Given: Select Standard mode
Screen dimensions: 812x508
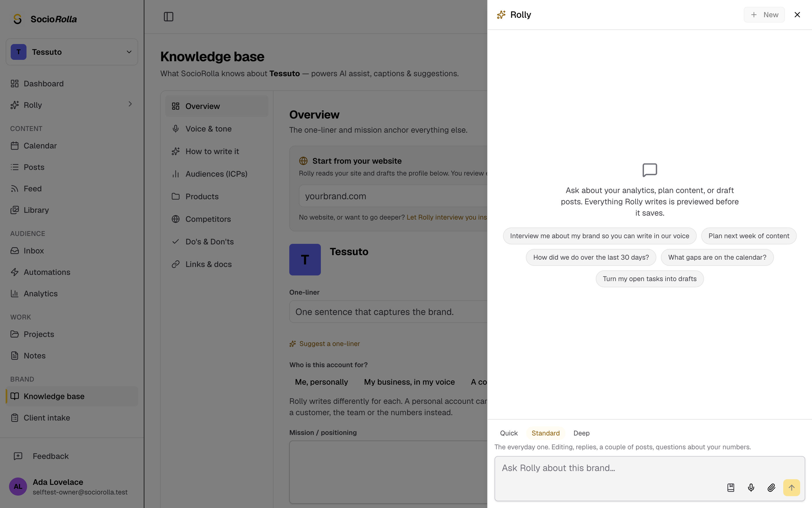Looking at the screenshot, I should click(546, 433).
